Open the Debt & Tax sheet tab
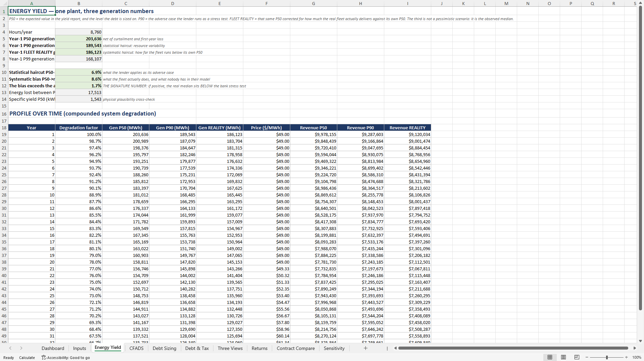The width and height of the screenshot is (644, 361). coord(197,348)
